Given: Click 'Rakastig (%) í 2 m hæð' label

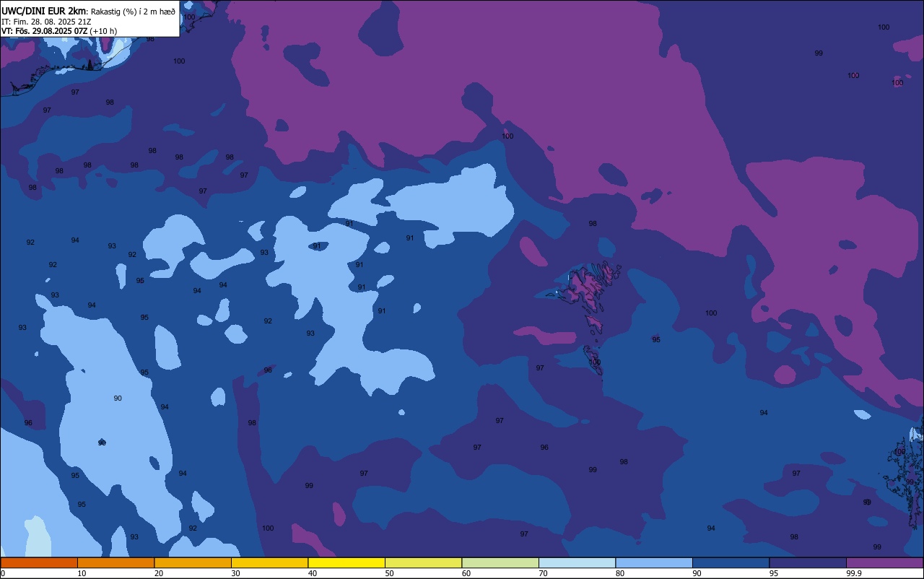Looking at the screenshot, I should 133,12.
